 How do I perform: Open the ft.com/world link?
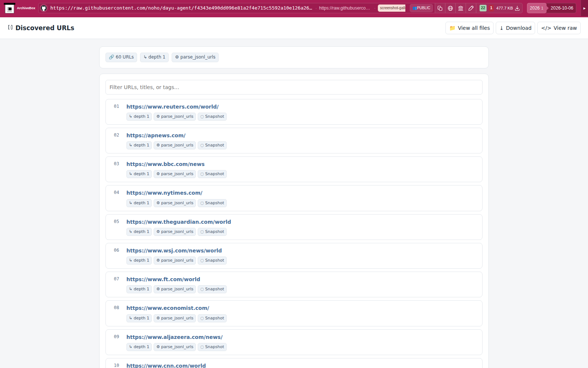pyautogui.click(x=163, y=279)
